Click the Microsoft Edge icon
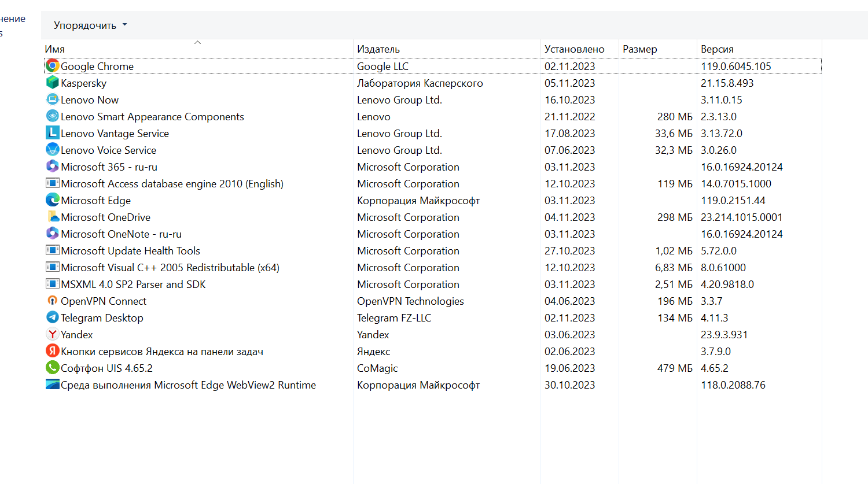The image size is (868, 484). point(53,200)
